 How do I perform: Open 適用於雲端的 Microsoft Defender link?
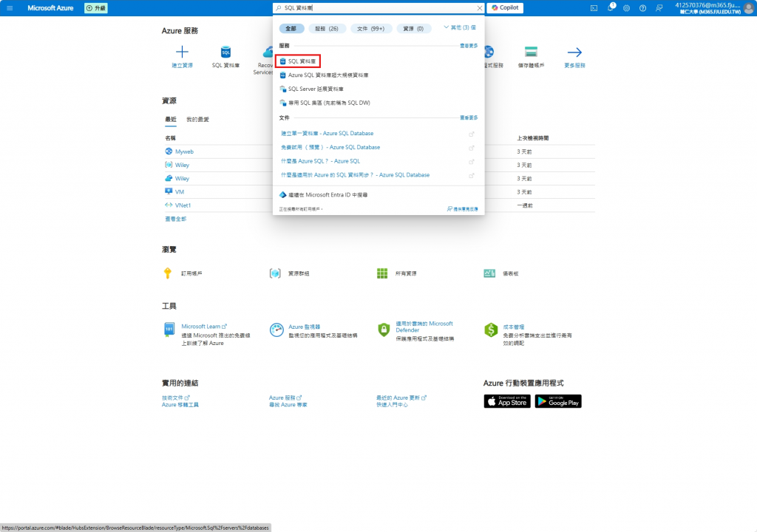click(x=424, y=327)
